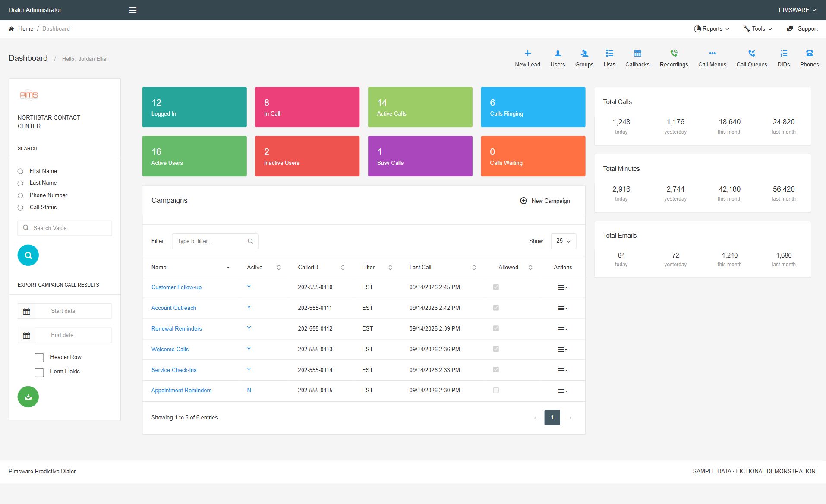826x504 pixels.
Task: Click the teal search button in sidebar
Action: point(28,255)
